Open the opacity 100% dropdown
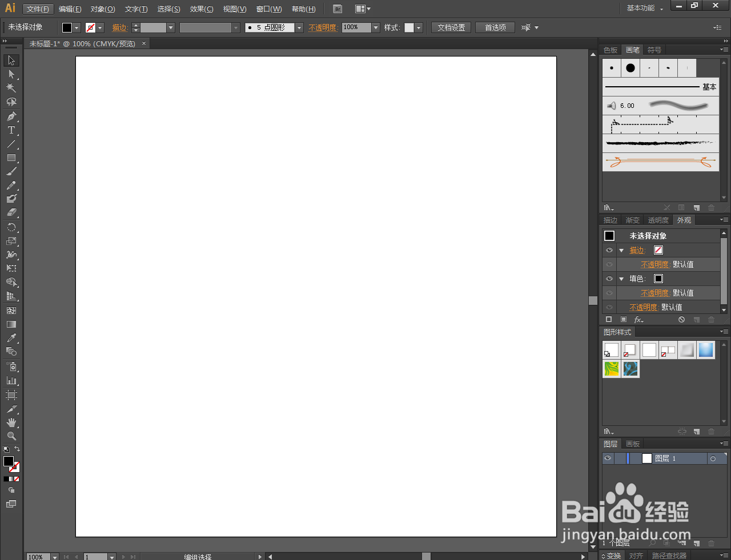This screenshot has width=731, height=560. pyautogui.click(x=376, y=27)
